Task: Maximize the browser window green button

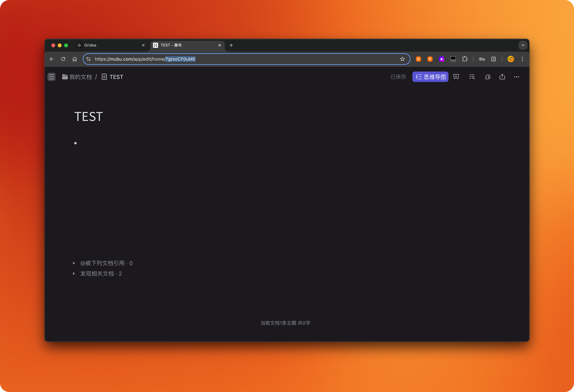Action: click(x=66, y=45)
